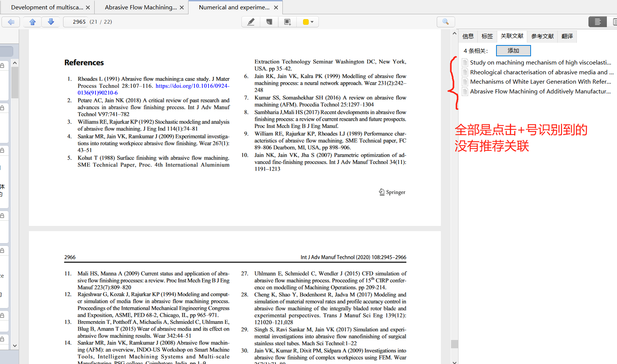This screenshot has height=364, width=617.
Task: Click the PDF scrollbar up arrow
Action: (x=454, y=33)
